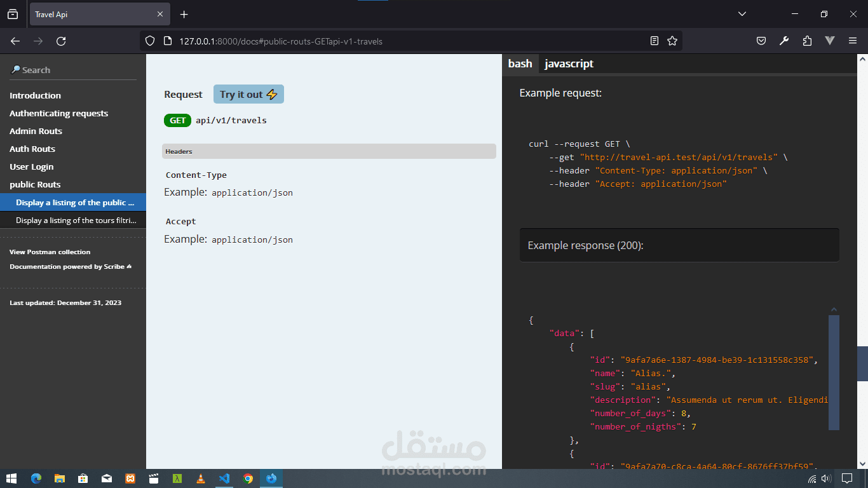Select Display a listing of the public item
868x488 pixels.
click(x=73, y=203)
